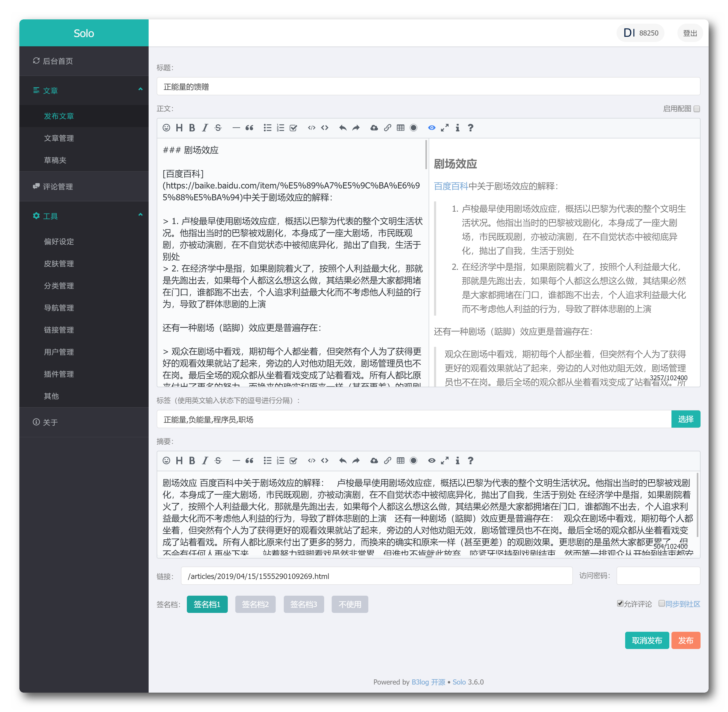The height and width of the screenshot is (712, 728).
Task: Insert hyperlink in summary editor toolbar
Action: 387,461
